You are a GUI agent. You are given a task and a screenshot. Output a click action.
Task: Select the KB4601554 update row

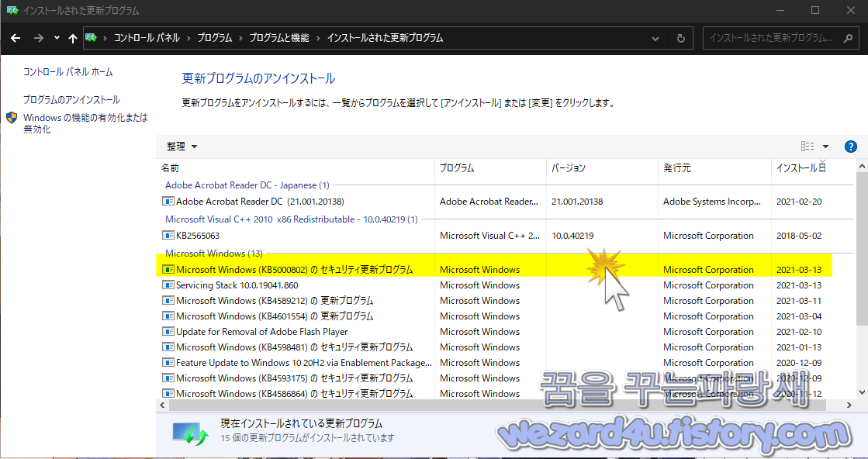tap(494, 316)
